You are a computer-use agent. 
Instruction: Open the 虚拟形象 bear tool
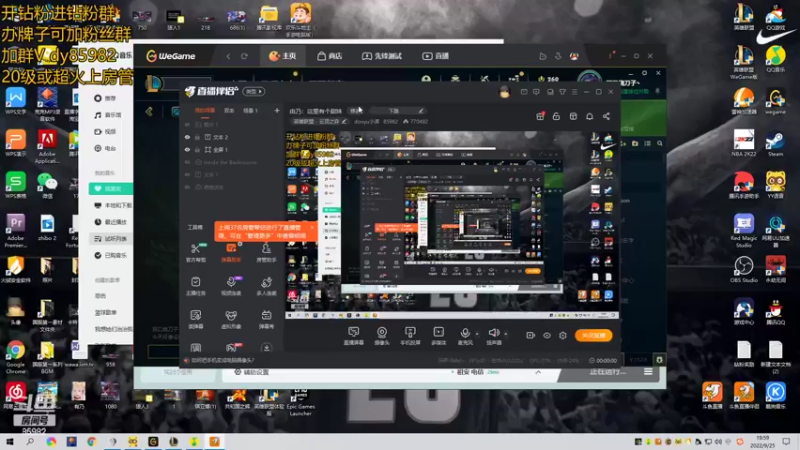[x=231, y=319]
